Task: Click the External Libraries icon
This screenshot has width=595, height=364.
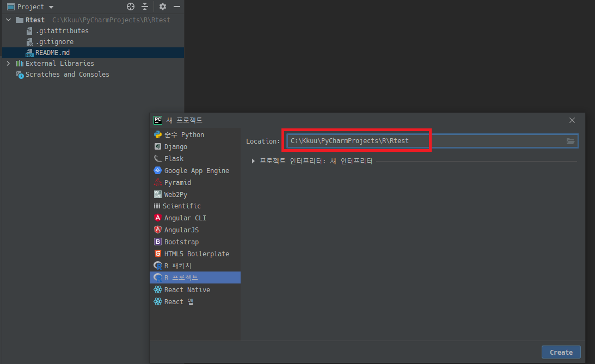Action: click(20, 63)
